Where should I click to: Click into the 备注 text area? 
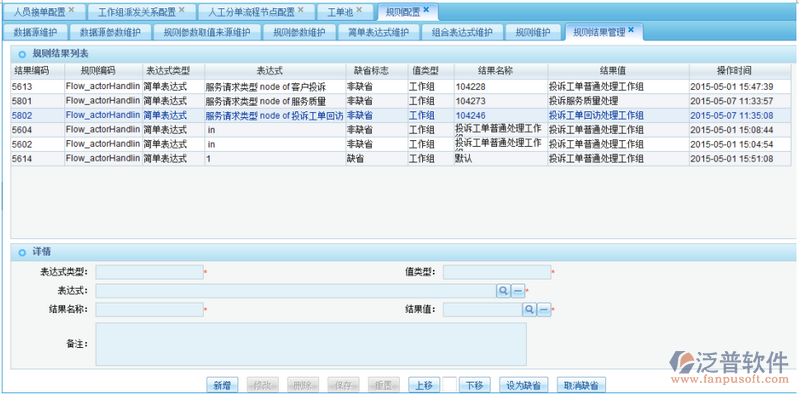(311, 344)
